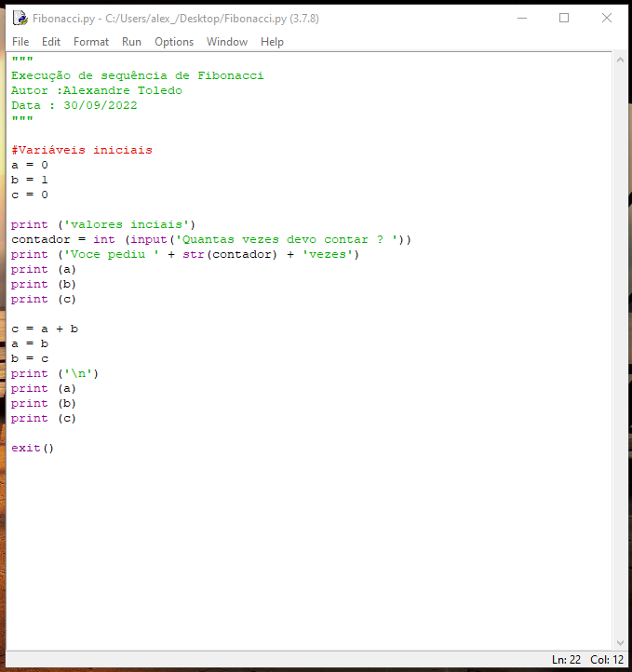The height and width of the screenshot is (672, 632).
Task: Open the File menu
Action: click(20, 42)
